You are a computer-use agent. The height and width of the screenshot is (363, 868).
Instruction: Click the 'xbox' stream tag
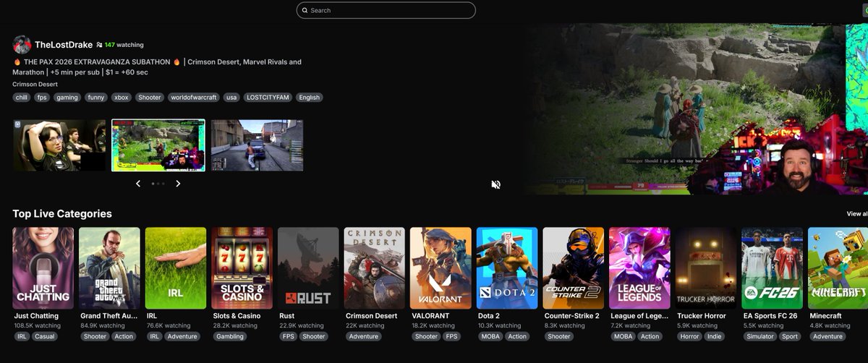coord(122,98)
